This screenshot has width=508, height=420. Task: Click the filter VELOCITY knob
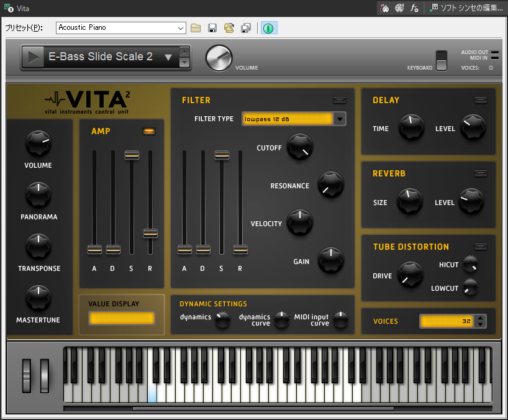click(x=300, y=222)
